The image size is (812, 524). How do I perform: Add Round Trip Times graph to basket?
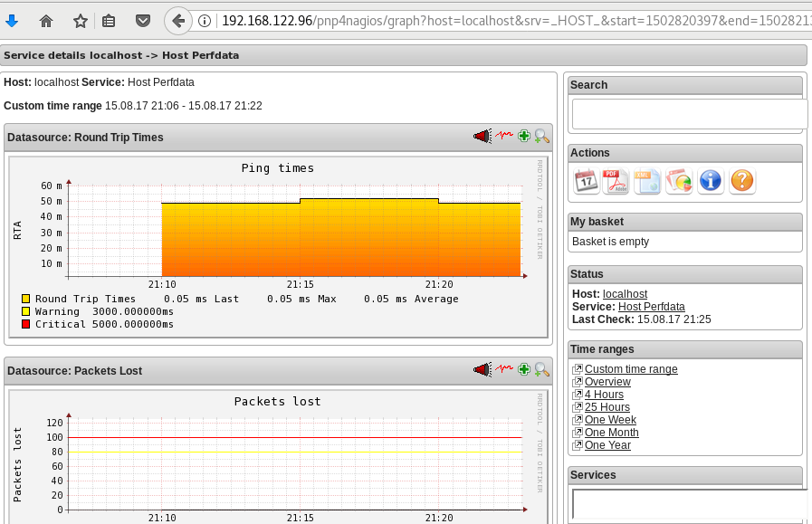click(523, 136)
